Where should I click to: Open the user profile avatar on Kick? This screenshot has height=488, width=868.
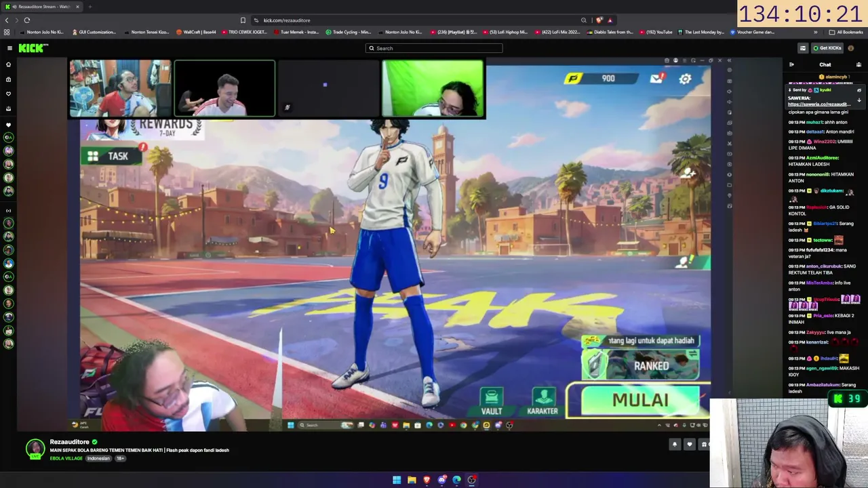click(851, 48)
